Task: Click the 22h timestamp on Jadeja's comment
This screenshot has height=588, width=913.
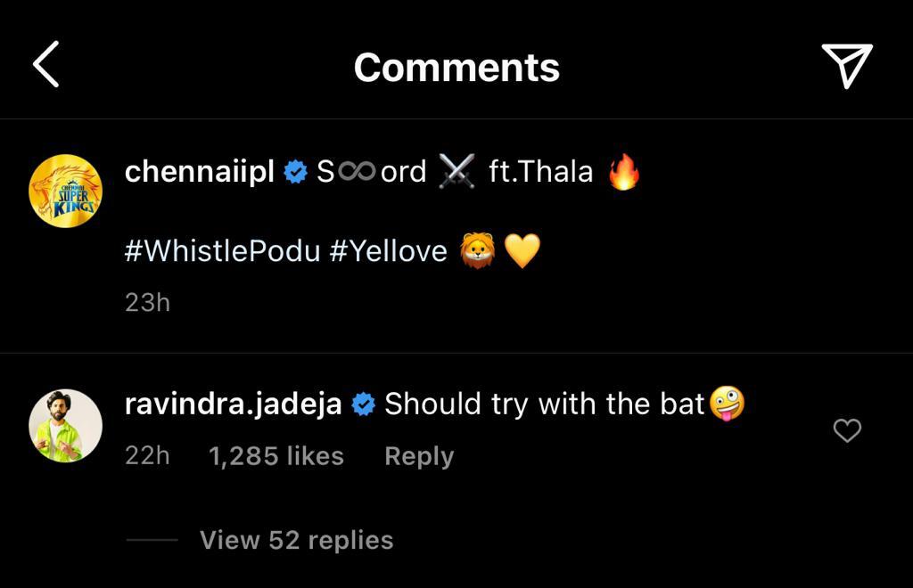Action: [147, 456]
